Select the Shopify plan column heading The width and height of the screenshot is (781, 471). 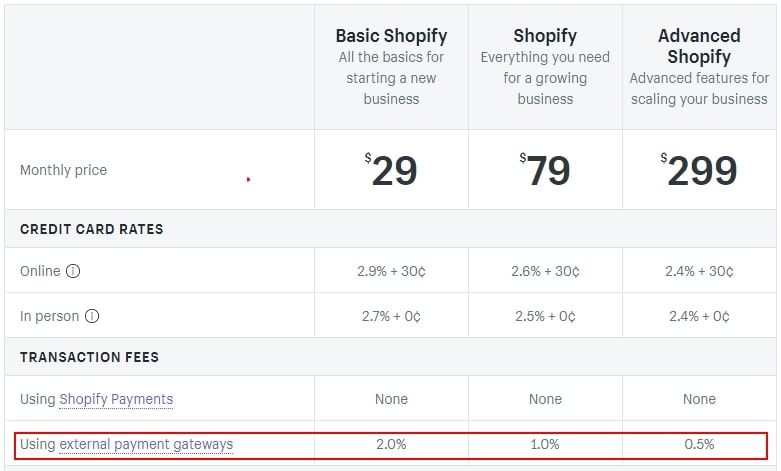545,37
